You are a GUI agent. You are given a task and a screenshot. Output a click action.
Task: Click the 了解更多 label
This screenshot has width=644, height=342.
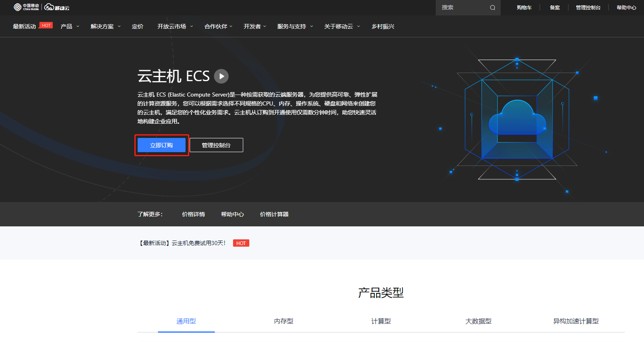click(x=150, y=214)
